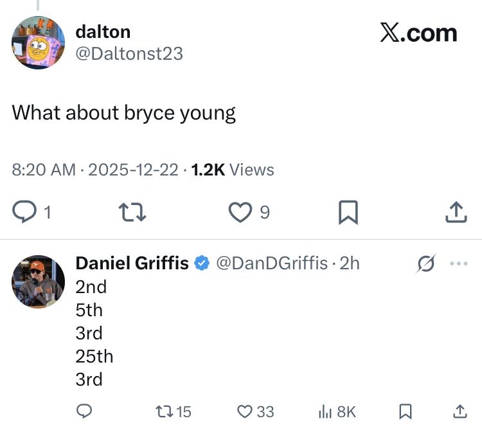Viewport: 482px width, 448px height.
Task: Visit @DanDGriffis profile handle
Action: click(x=271, y=263)
